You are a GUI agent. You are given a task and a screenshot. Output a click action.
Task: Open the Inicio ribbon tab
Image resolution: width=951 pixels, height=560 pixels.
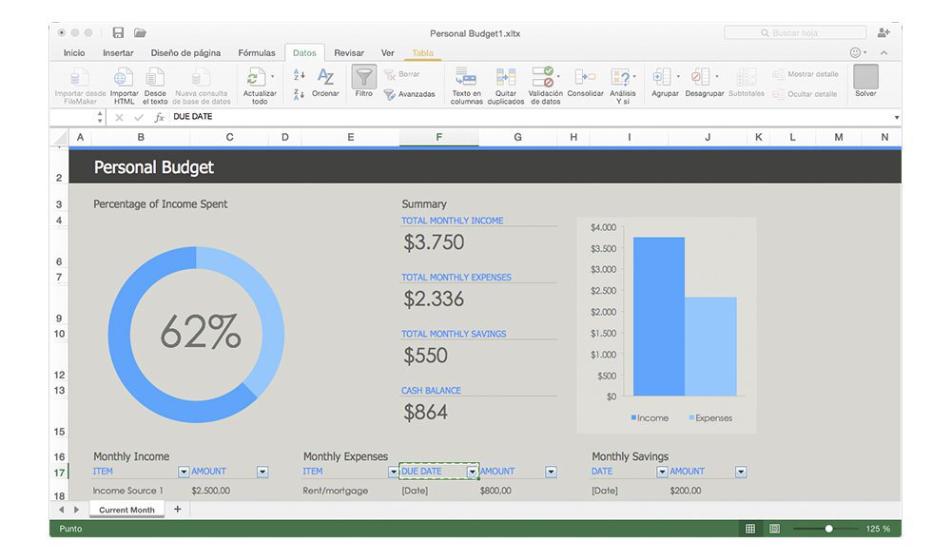74,52
